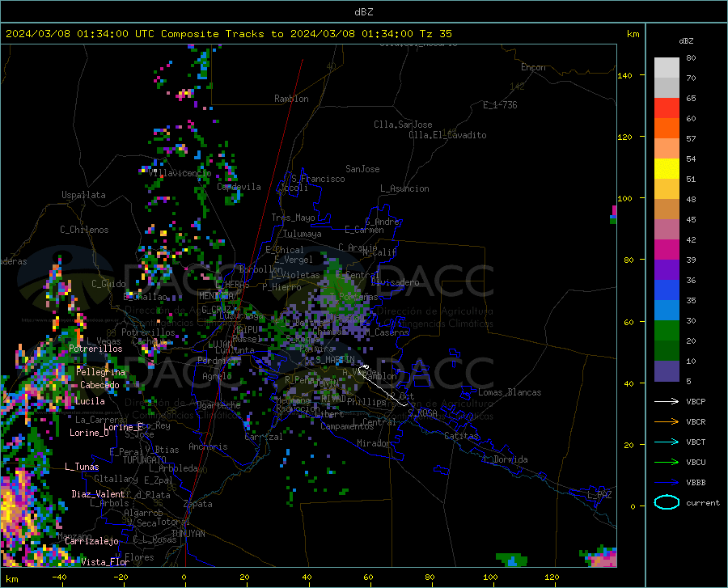
Task: Click the 36 dBZ blue color swatch
Action: click(667, 290)
